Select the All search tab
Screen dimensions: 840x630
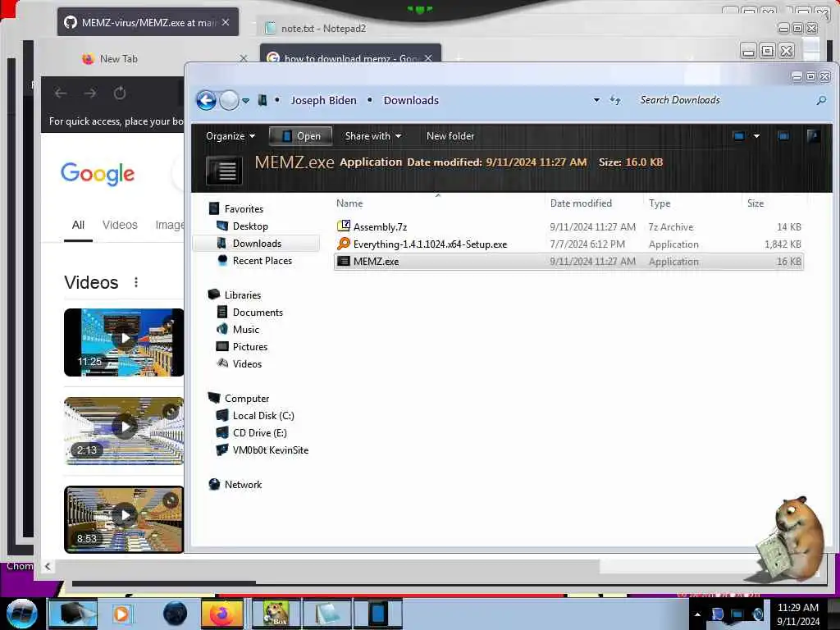(x=78, y=225)
